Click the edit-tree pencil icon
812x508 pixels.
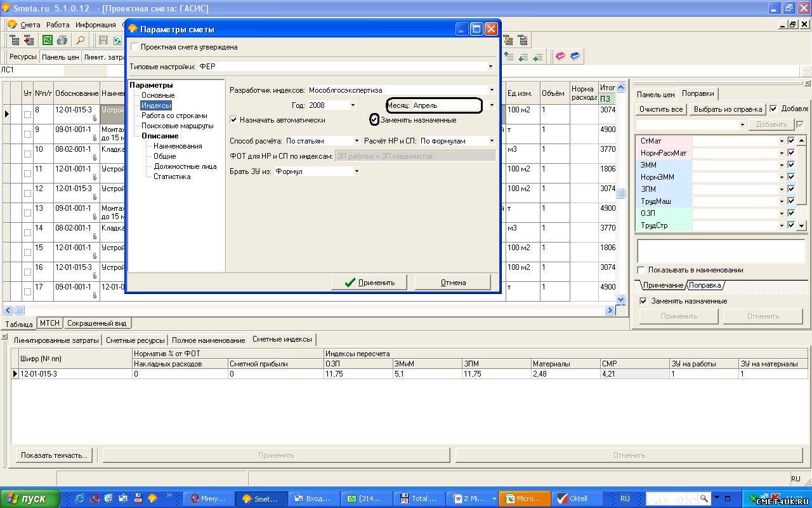[508, 40]
